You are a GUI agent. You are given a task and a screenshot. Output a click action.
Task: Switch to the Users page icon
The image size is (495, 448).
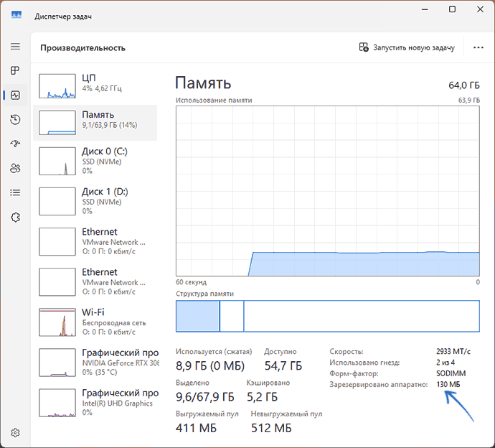[x=15, y=168]
